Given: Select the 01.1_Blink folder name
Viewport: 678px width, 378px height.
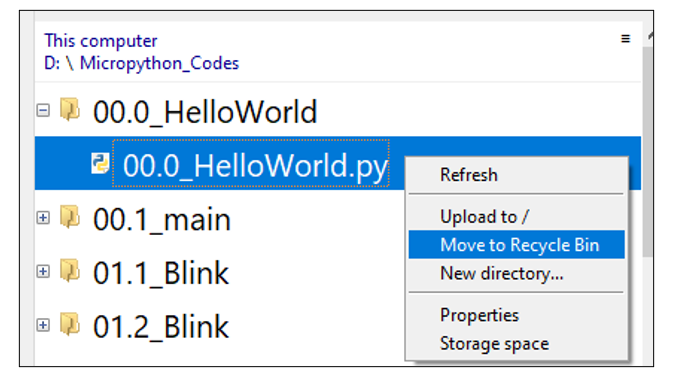Looking at the screenshot, I should pos(160,273).
